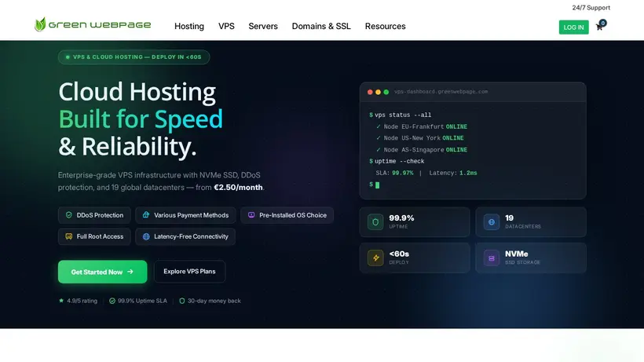This screenshot has width=644, height=362.
Task: Open the Hosting menu
Action: point(189,26)
